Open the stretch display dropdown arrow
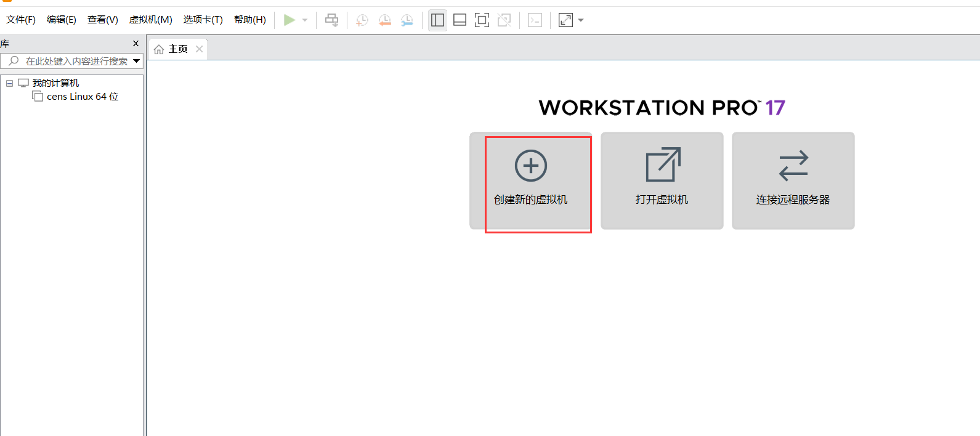Image resolution: width=980 pixels, height=436 pixels. tap(581, 20)
